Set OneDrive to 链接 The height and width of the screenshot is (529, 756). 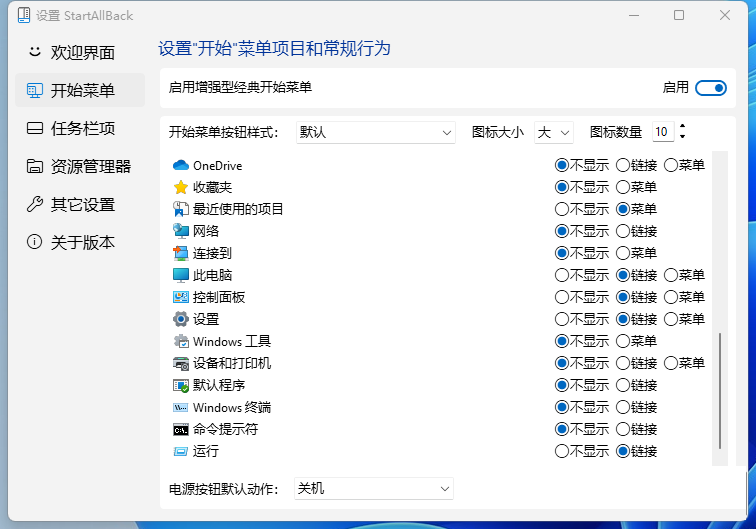[x=636, y=165]
